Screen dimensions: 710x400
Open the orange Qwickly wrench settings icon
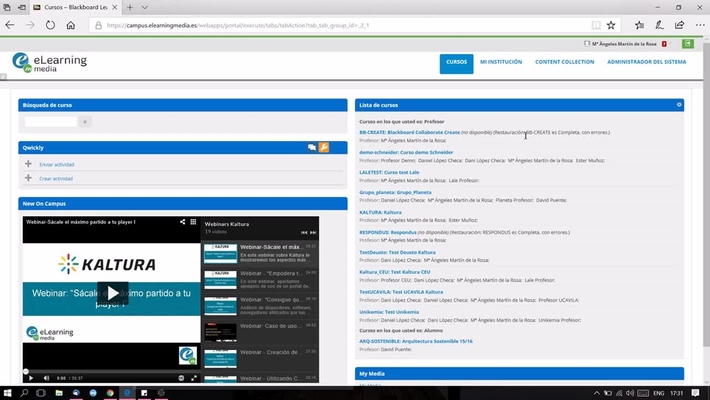click(324, 147)
